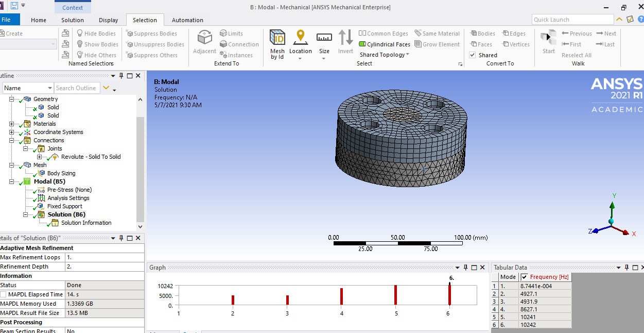Click the Common Edges button

tap(384, 34)
